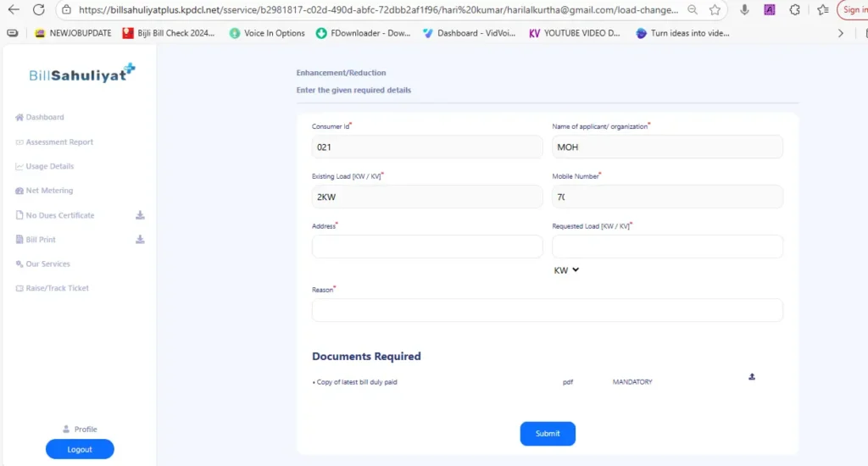Expand the bookmarks bar overflow chevron

[x=840, y=33]
